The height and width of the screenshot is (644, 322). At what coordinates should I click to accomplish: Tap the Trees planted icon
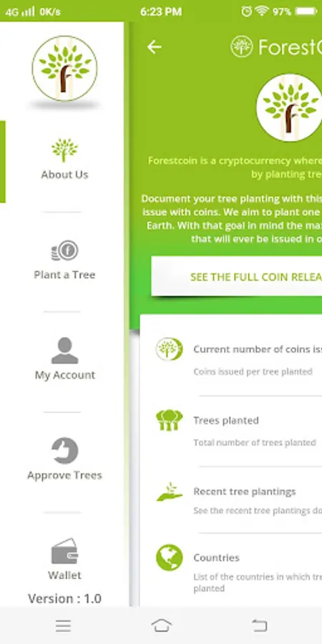[169, 420]
